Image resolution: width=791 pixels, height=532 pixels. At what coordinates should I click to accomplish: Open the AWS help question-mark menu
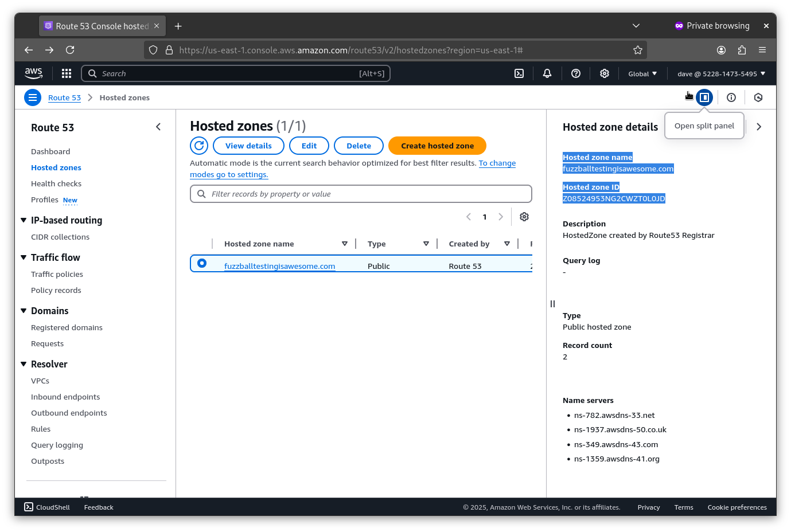point(576,73)
